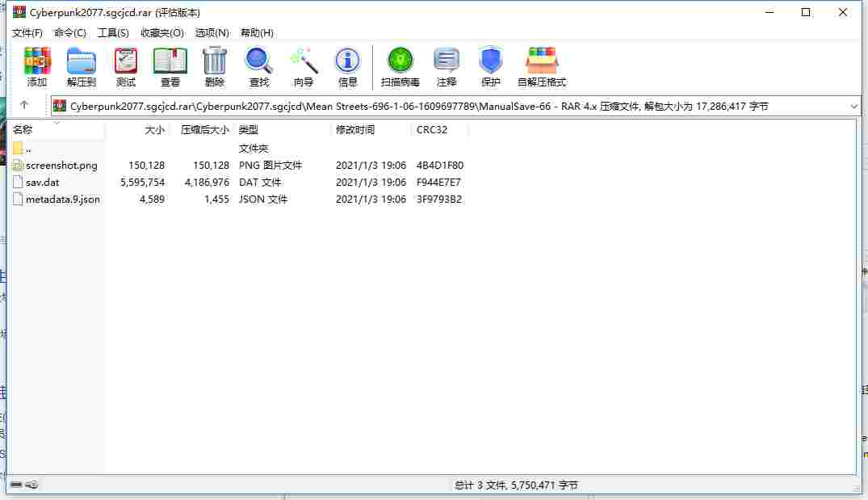This screenshot has width=868, height=500.
Task: Launch the Wizard (向导) wand tool
Action: tap(304, 61)
